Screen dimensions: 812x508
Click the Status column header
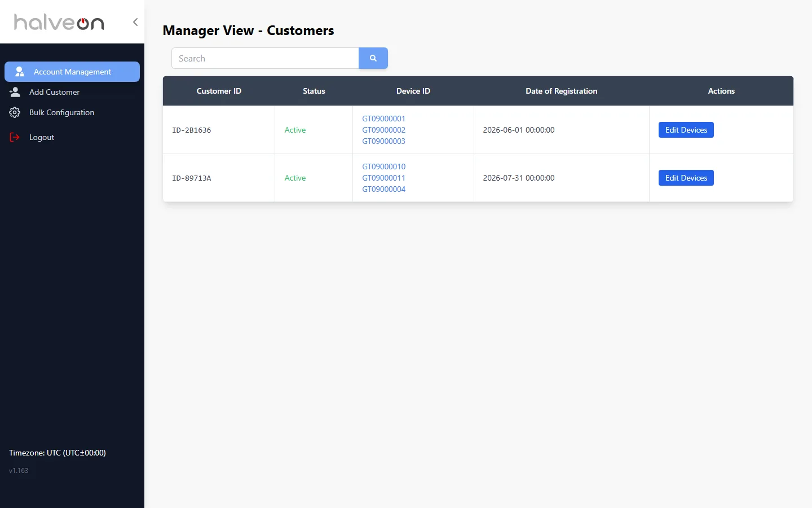point(314,91)
